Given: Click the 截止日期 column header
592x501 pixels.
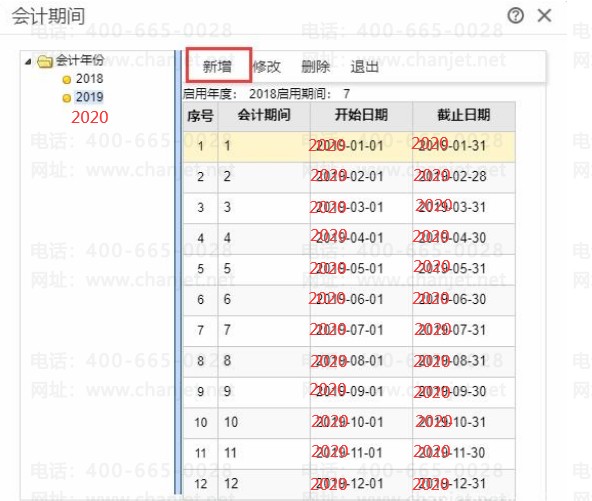Looking at the screenshot, I should [464, 116].
